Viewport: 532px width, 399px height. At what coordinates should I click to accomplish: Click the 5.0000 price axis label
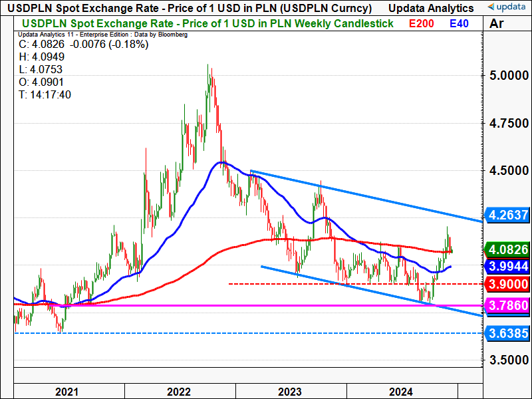pos(509,75)
